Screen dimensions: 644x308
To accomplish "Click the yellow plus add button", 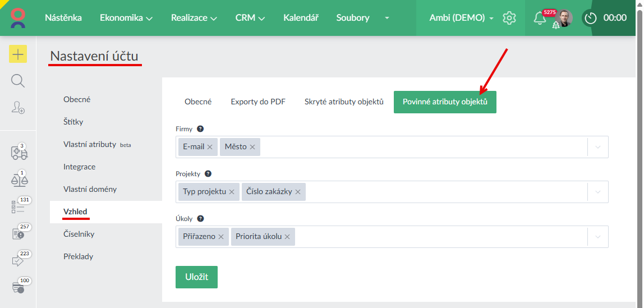I will (18, 54).
